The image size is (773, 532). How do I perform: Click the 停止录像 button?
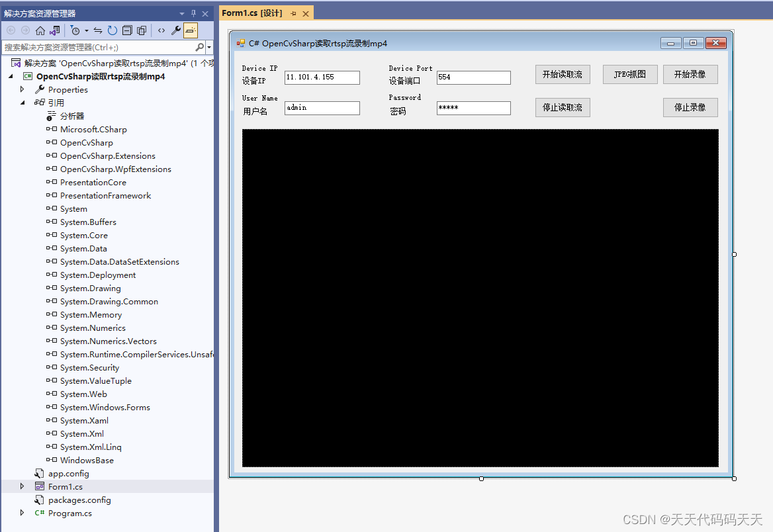click(690, 107)
